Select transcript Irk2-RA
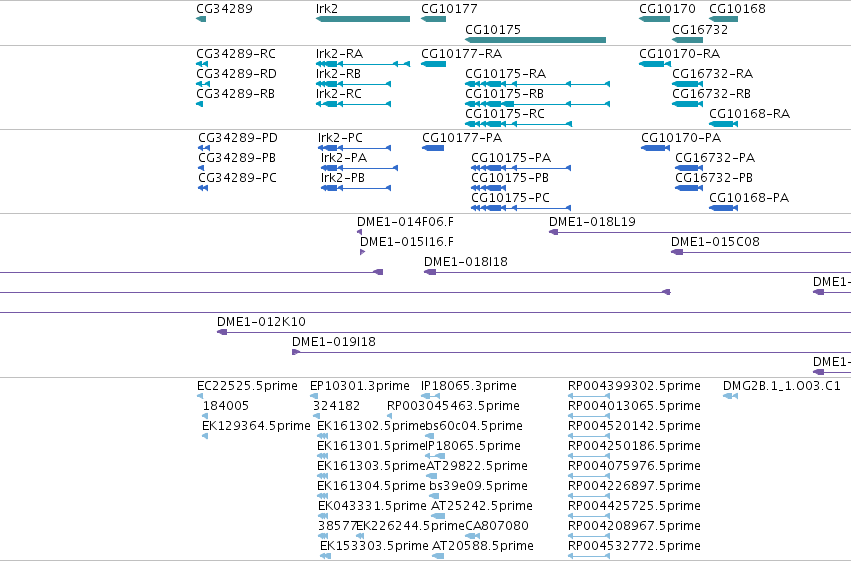Image resolution: width=851 pixels, height=561 pixels. pos(339,54)
